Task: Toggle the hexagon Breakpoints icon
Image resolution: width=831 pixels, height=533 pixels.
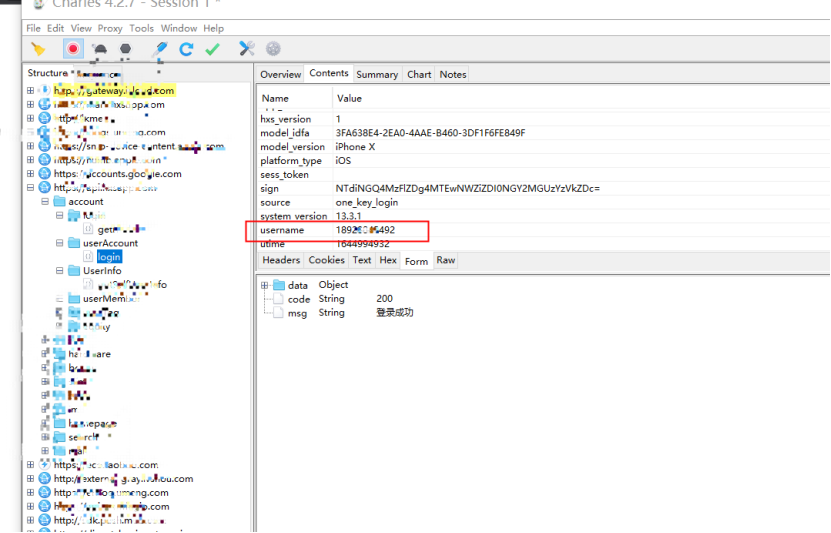Action: click(125, 49)
